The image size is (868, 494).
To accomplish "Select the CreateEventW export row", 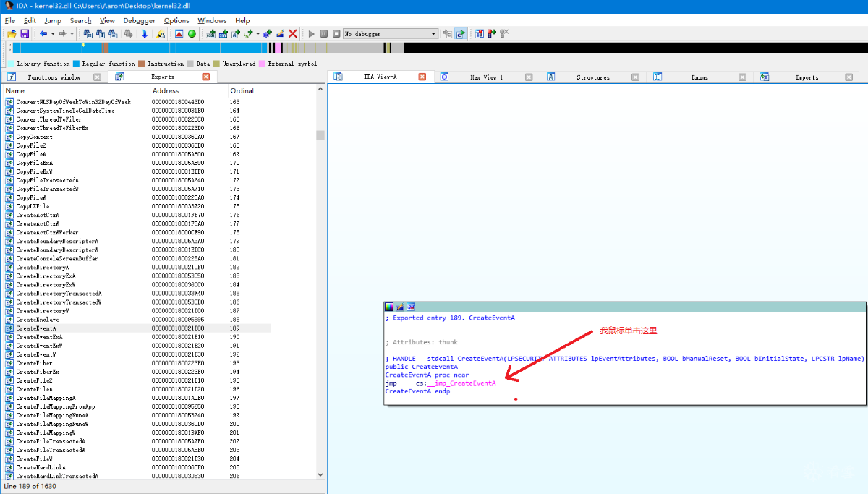I will (137, 354).
